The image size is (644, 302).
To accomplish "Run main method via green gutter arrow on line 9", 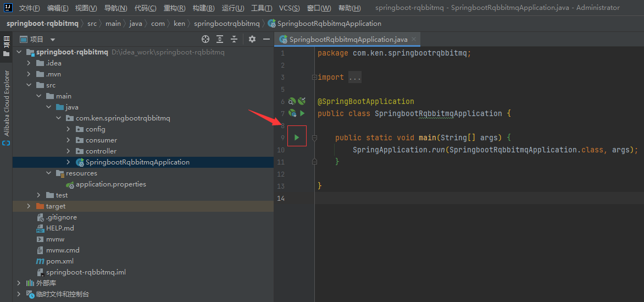I will pos(297,138).
